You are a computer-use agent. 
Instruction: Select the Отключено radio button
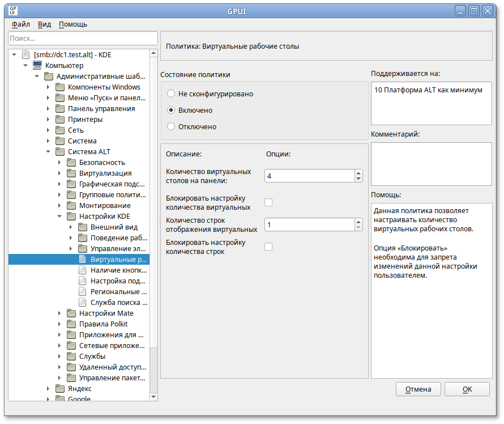point(171,127)
